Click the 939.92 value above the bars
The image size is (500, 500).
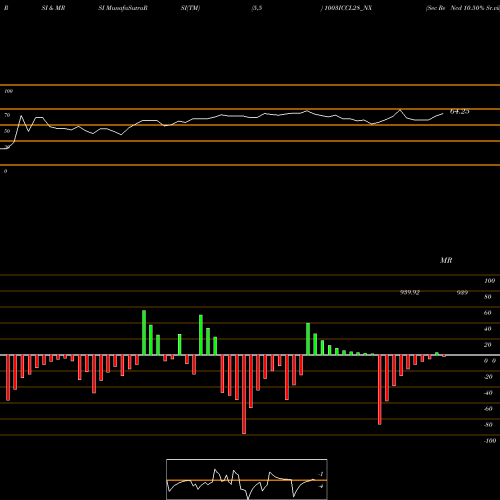pyautogui.click(x=410, y=292)
